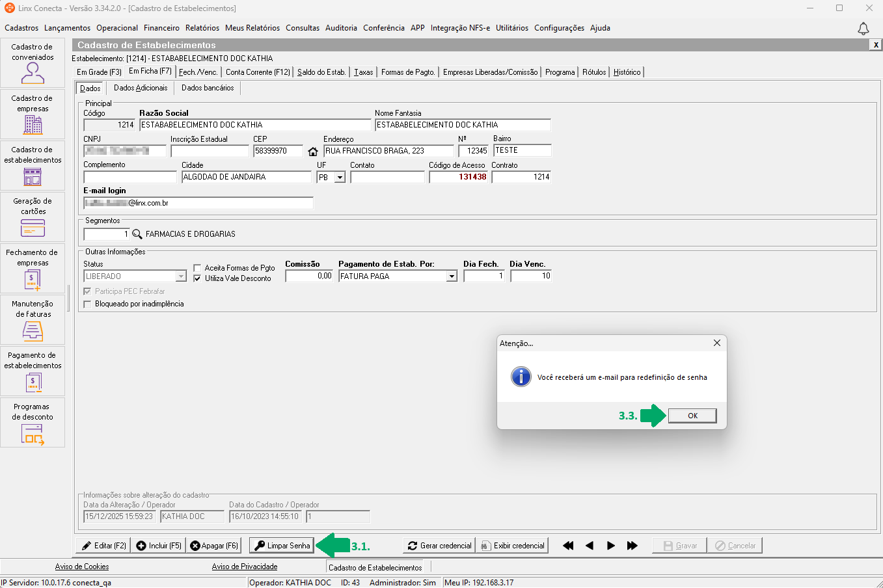Open the Aviso de Privacidade link
The image size is (883, 588).
(245, 567)
